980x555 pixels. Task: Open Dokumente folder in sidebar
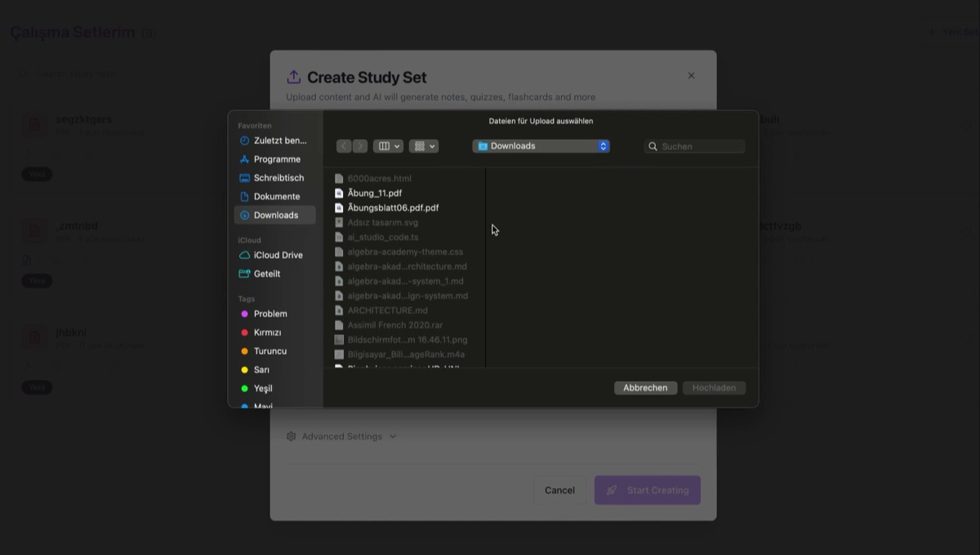[276, 197]
